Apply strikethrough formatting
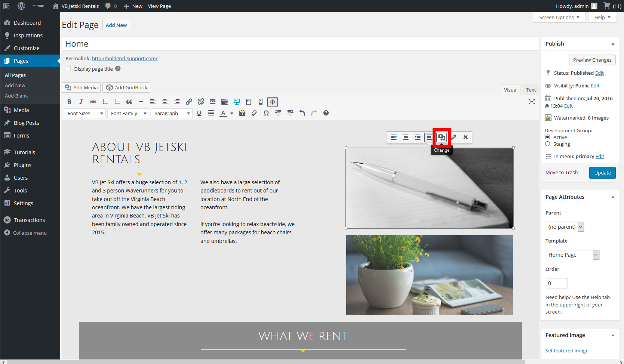The image size is (624, 364). (93, 102)
